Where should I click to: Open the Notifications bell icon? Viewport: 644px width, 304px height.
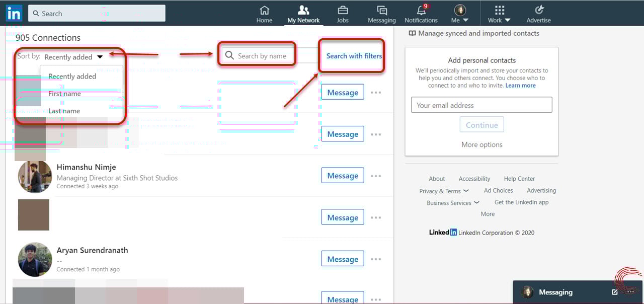pos(421,14)
